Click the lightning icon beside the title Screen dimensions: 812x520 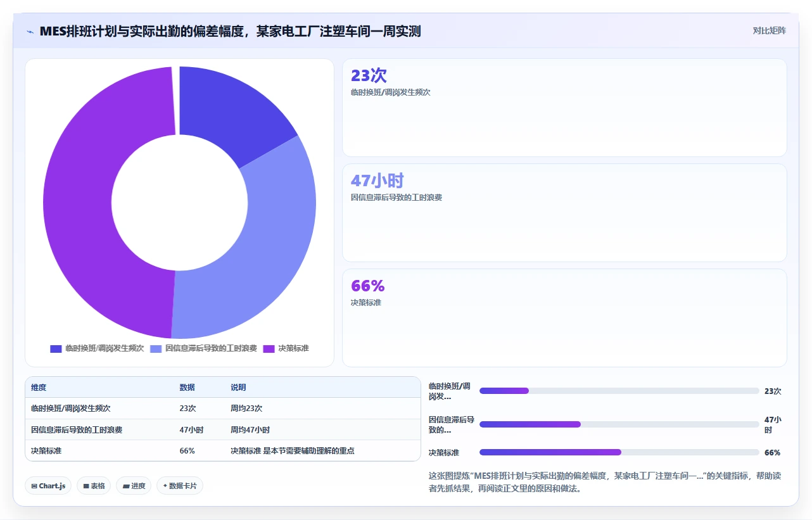30,31
